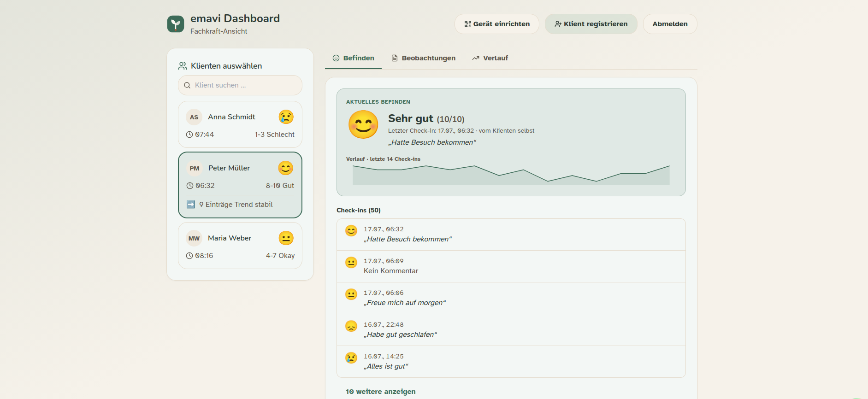Click the Letzter Check-in 17.07. line
This screenshot has height=399, width=868.
pos(461,131)
